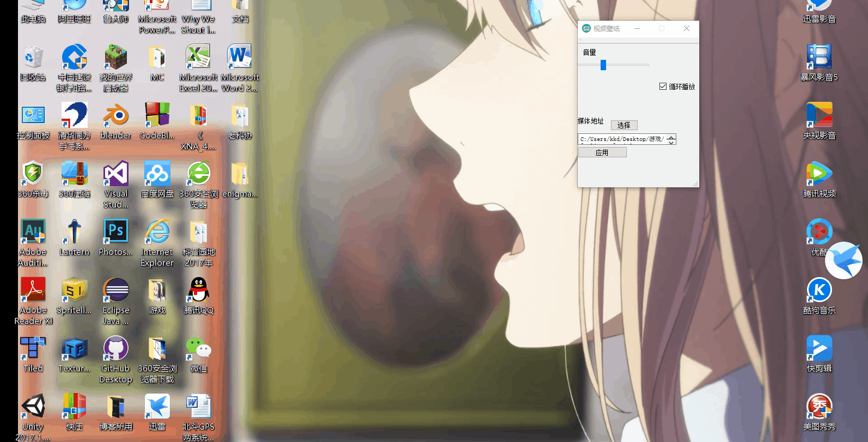Viewport: 868px width, 442px height.
Task: Open the 博客所用 folder icon
Action: point(116,406)
